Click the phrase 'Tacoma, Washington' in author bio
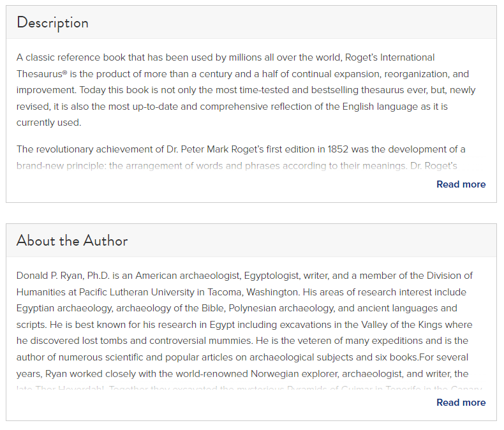This screenshot has width=504, height=430. tap(253, 292)
